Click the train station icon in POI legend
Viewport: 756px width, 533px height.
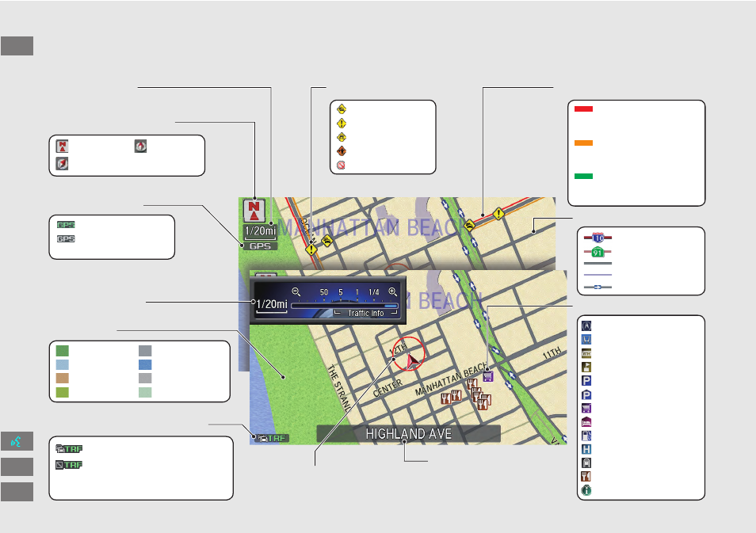pos(586,463)
